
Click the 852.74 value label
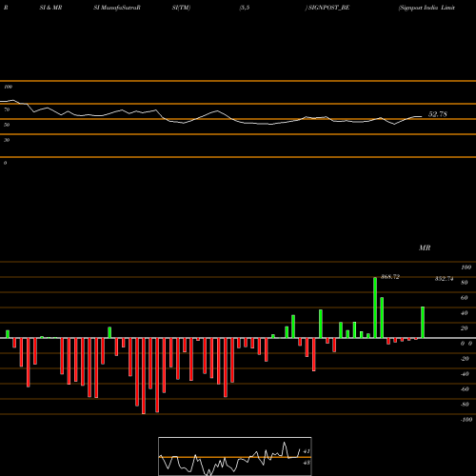click(444, 279)
